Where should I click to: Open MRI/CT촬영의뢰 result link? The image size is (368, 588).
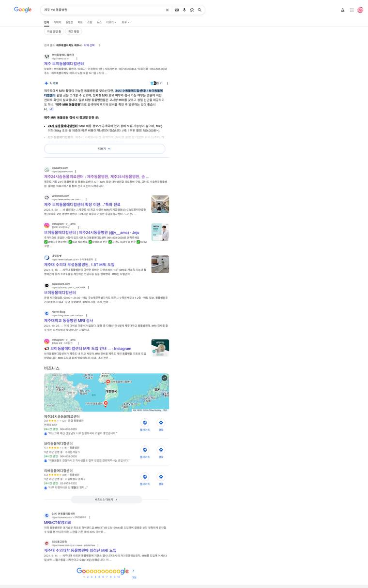(x=58, y=523)
